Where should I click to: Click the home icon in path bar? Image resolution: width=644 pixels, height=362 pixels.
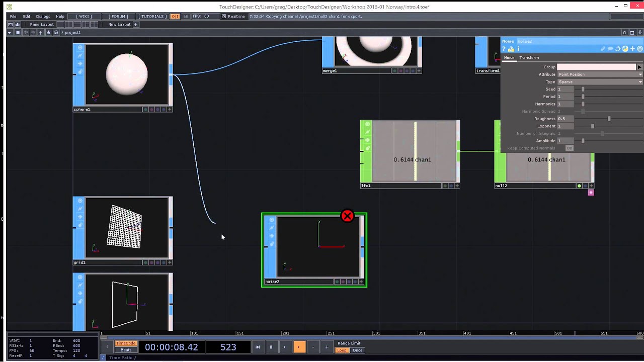[x=56, y=32]
